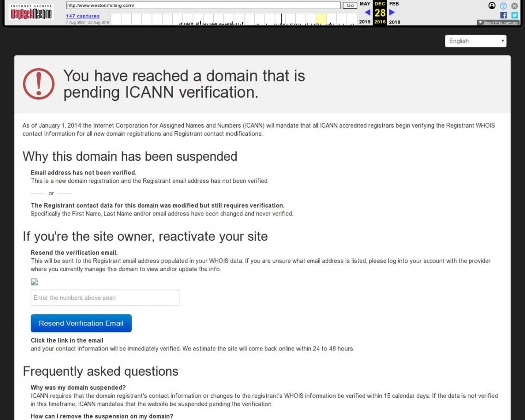Open the 147 captures link

click(x=83, y=16)
